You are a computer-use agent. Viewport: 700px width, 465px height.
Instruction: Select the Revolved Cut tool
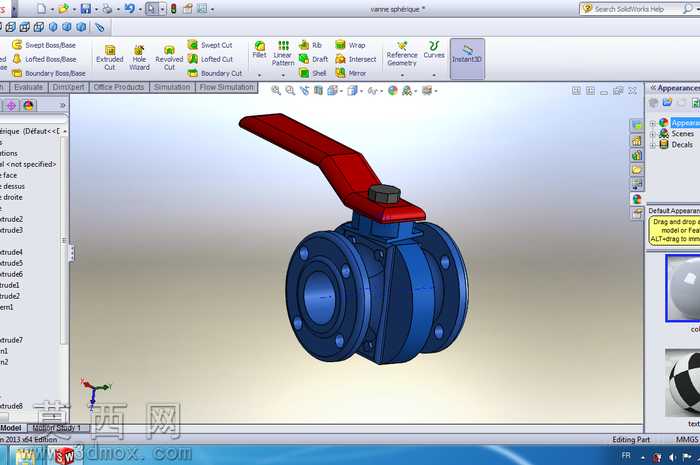[x=169, y=58]
